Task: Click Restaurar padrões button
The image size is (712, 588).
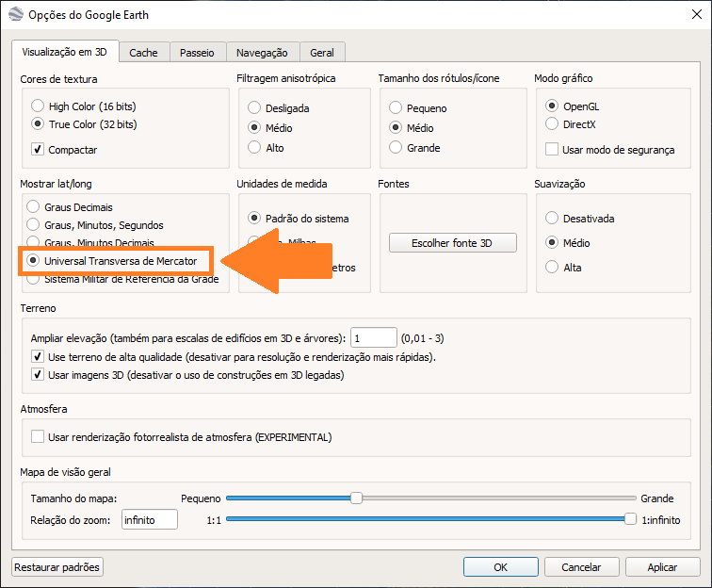Action: pos(57,567)
